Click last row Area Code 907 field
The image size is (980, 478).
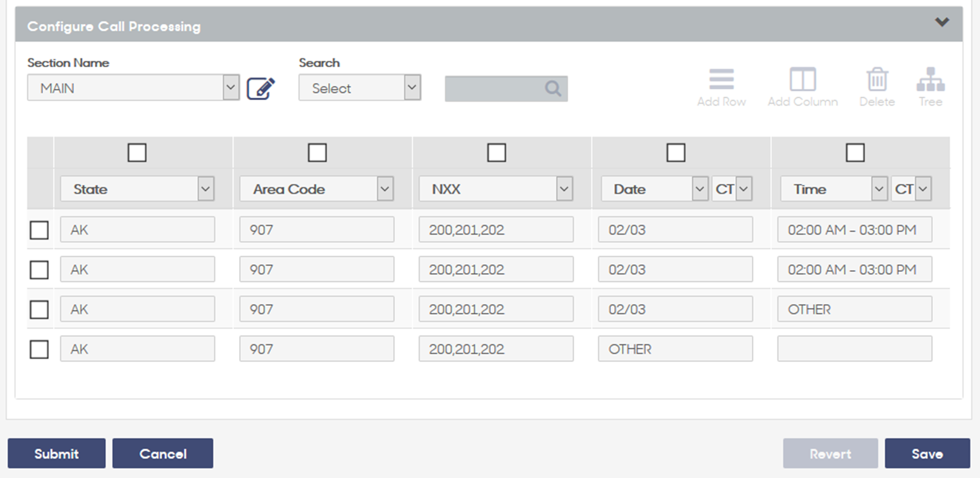317,349
